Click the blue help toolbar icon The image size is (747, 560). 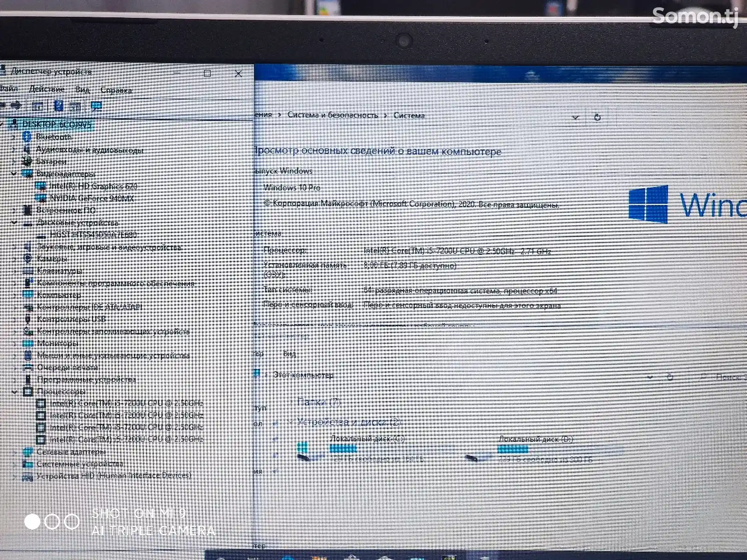[x=58, y=106]
